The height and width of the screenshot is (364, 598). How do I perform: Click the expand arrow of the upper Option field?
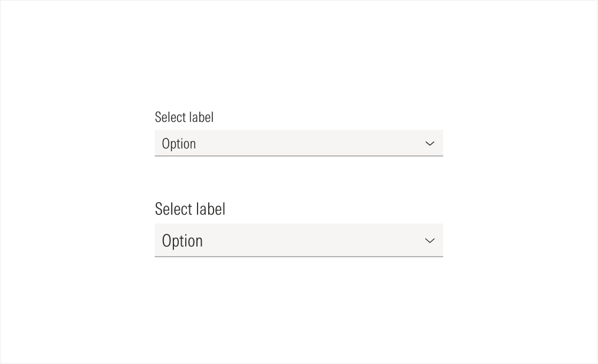coord(430,143)
